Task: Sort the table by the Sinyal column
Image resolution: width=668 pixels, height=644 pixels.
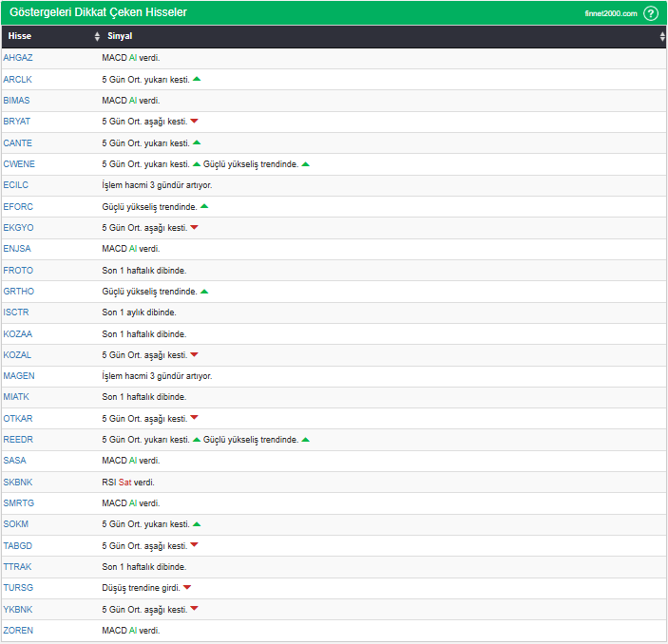Action: [662, 36]
